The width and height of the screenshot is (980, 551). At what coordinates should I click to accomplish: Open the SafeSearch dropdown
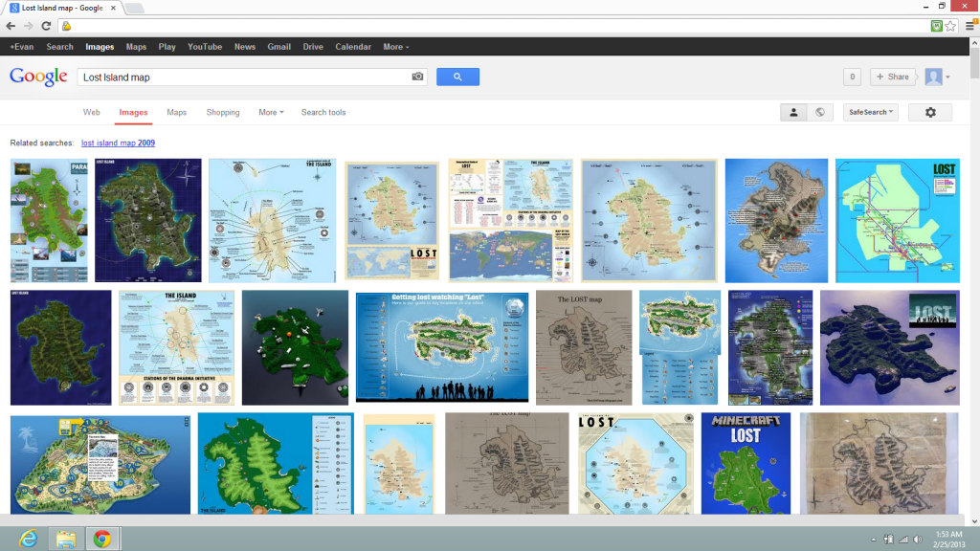[871, 113]
